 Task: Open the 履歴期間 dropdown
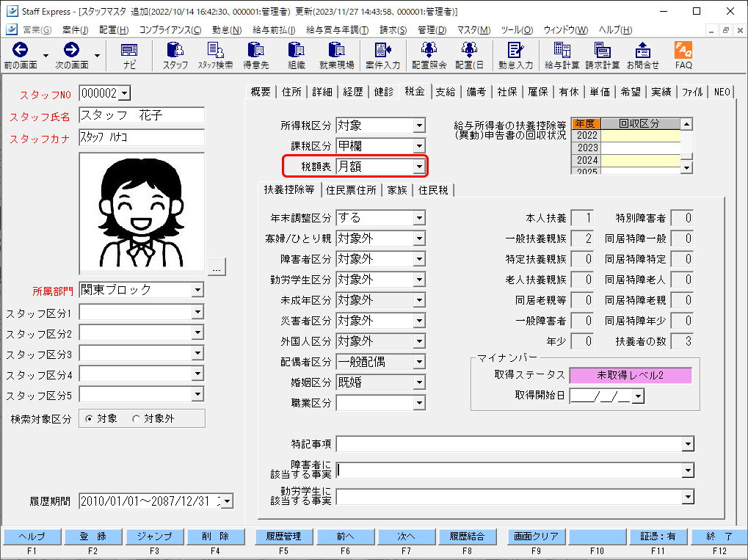[228, 501]
